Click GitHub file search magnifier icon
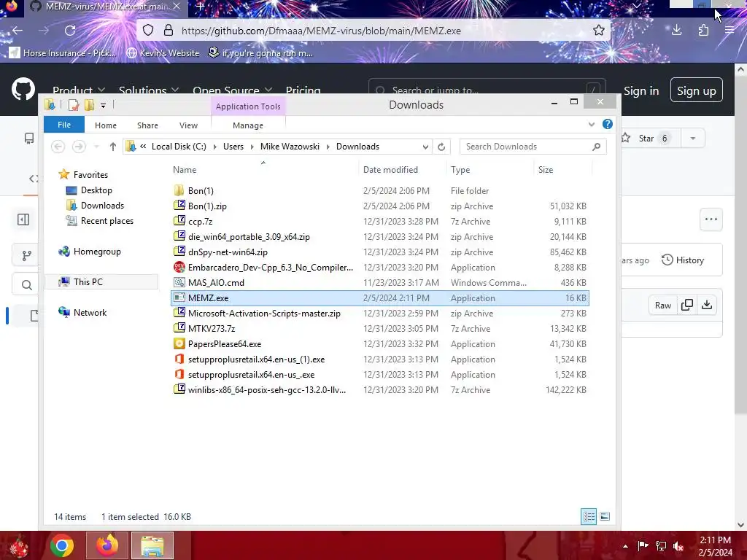This screenshot has height=560, width=747. pos(27,285)
